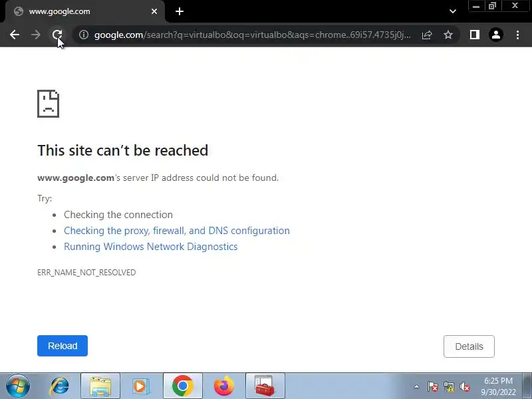Click the 'This site can't be reached' heading
The height and width of the screenshot is (399, 532).
pos(123,150)
